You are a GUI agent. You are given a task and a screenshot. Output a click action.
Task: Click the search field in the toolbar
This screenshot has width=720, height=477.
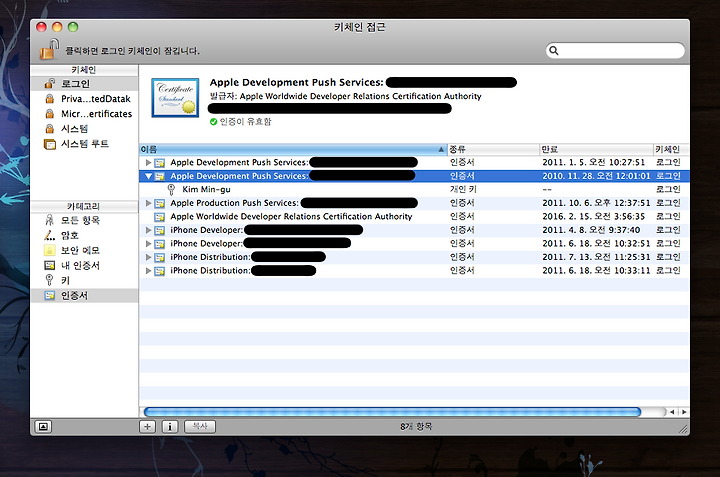(x=615, y=51)
